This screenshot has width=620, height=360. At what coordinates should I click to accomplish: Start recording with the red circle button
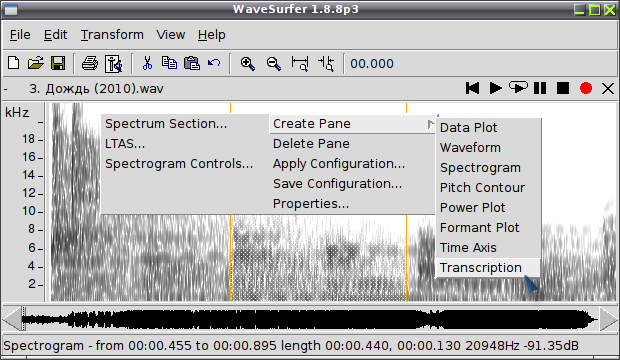pos(586,88)
